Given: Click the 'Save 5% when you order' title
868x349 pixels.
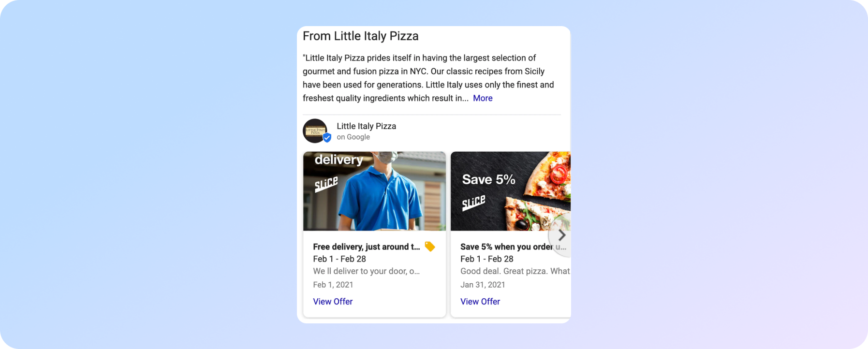Looking at the screenshot, I should click(506, 247).
